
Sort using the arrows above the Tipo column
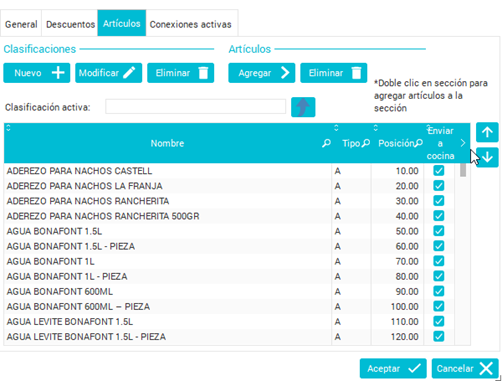336,128
